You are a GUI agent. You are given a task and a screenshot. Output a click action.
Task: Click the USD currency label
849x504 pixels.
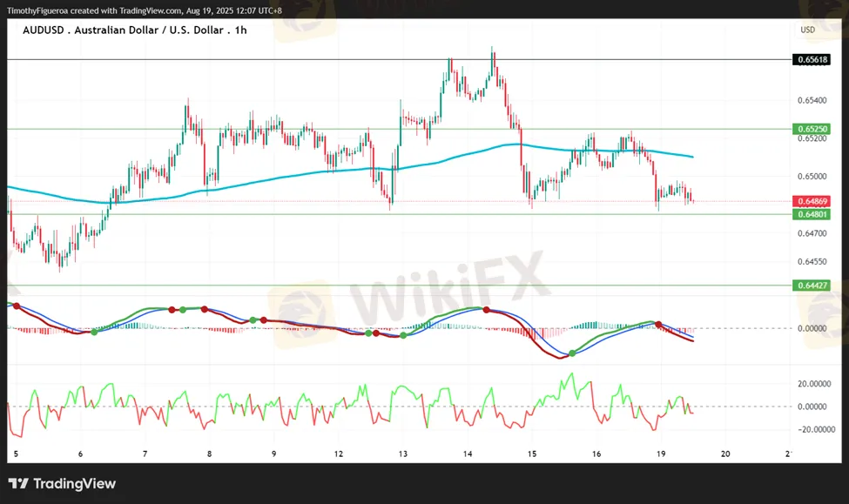click(x=807, y=30)
